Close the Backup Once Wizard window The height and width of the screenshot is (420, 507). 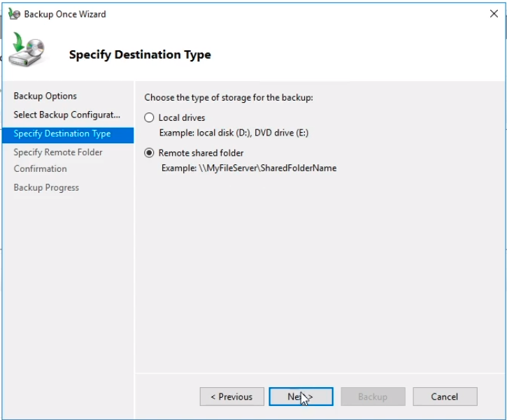pyautogui.click(x=494, y=14)
